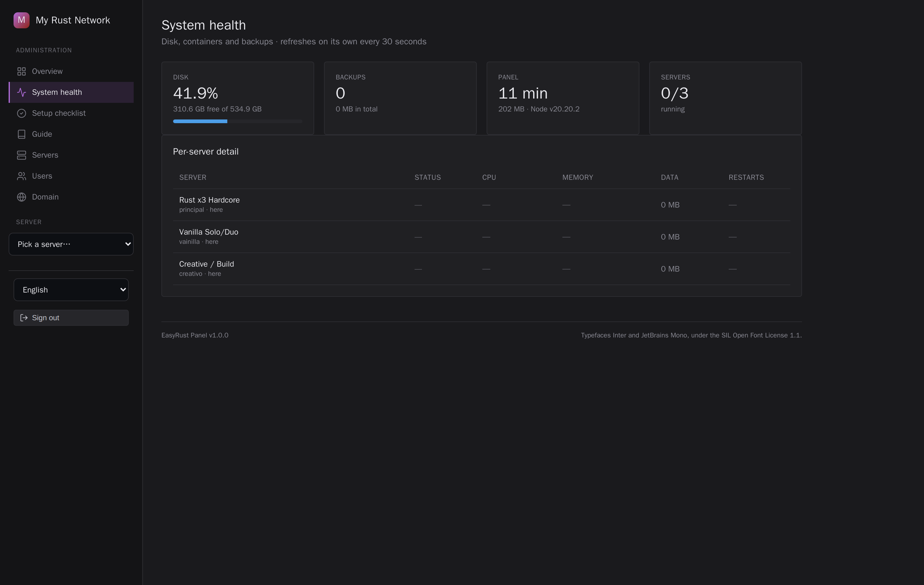
Task: Click the System health pulse icon
Action: [22, 92]
